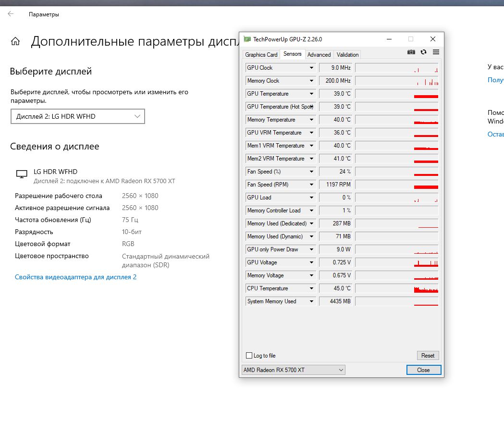
Task: Click the GPU-Z title bar app icon
Action: click(x=247, y=39)
